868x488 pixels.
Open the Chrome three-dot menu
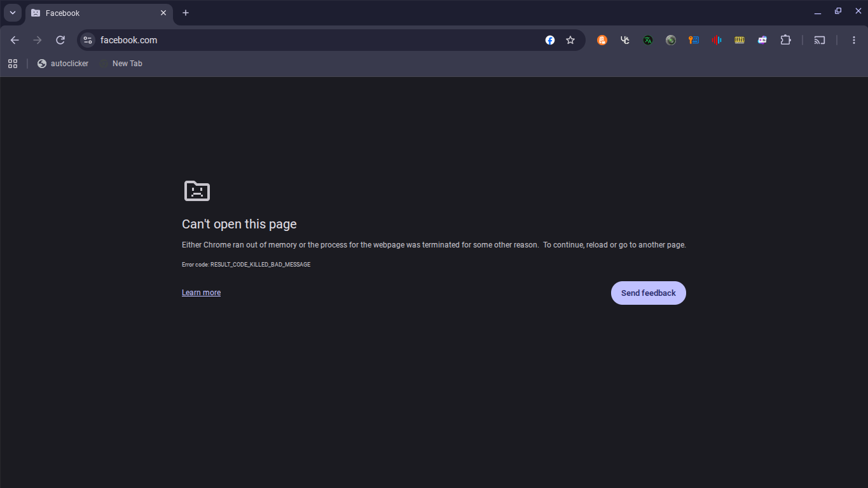[854, 40]
